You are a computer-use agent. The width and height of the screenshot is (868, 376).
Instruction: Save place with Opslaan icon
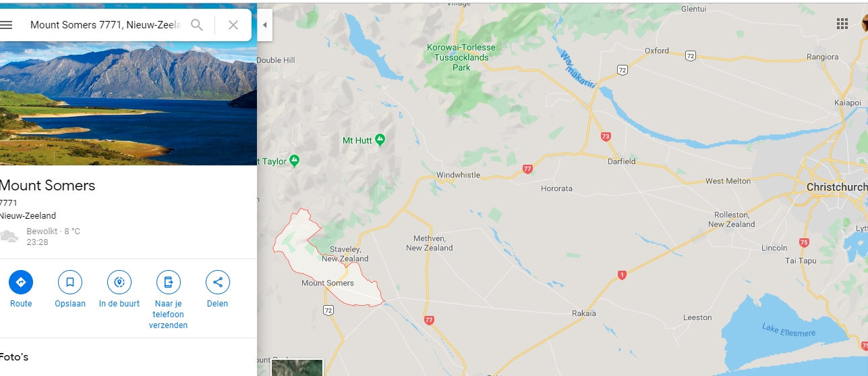pyautogui.click(x=70, y=281)
